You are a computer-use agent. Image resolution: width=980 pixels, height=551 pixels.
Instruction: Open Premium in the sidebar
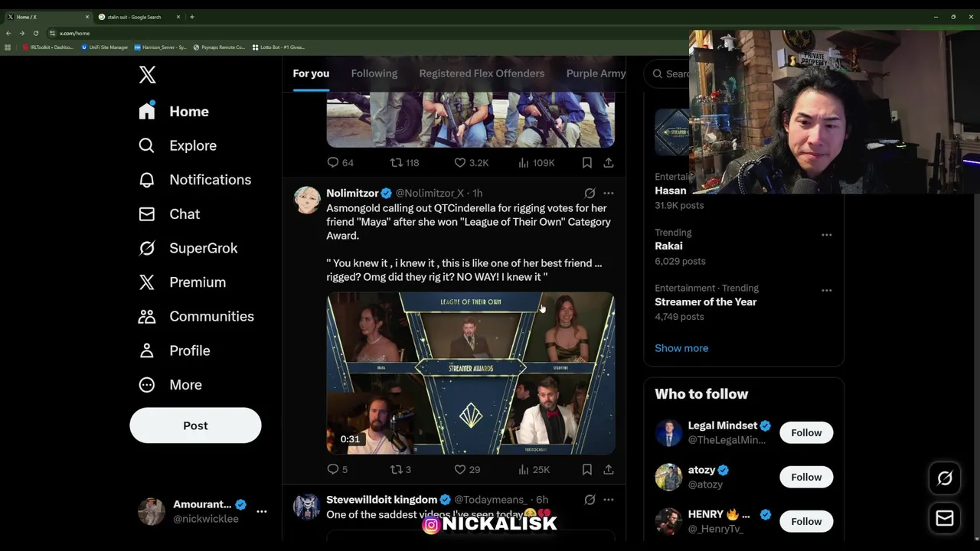point(182,282)
